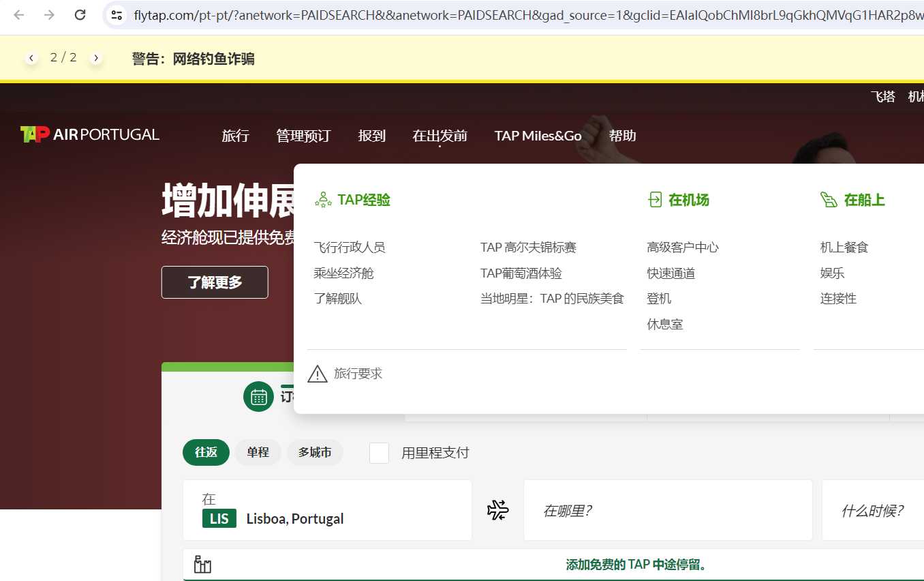
Task: Open site information icon in address bar
Action: 117,14
